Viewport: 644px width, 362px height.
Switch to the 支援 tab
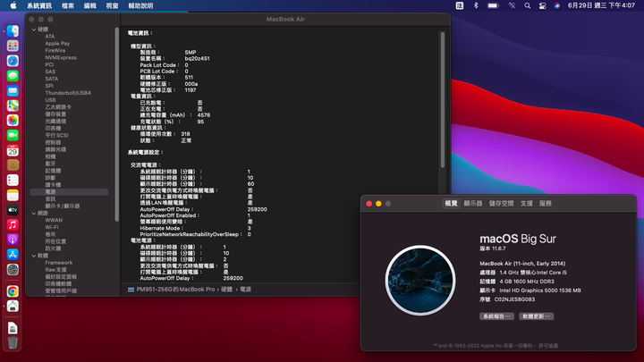pos(527,204)
